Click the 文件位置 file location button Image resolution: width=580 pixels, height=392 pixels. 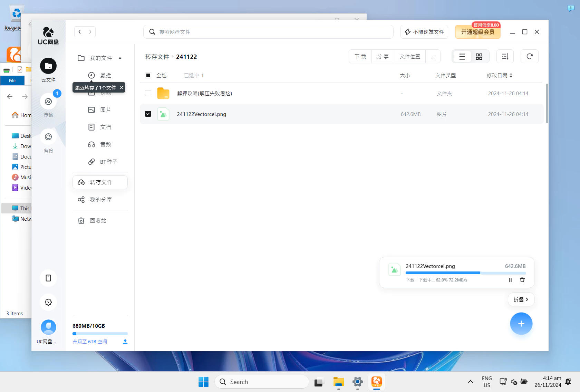(x=410, y=57)
